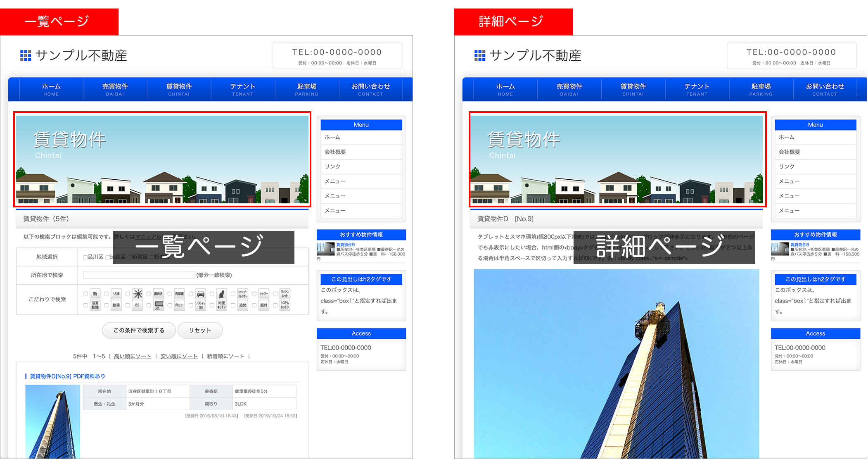Viewport: 868px width, 459px height.
Task: Tick the 品川区 area checkbox
Action: click(x=85, y=257)
